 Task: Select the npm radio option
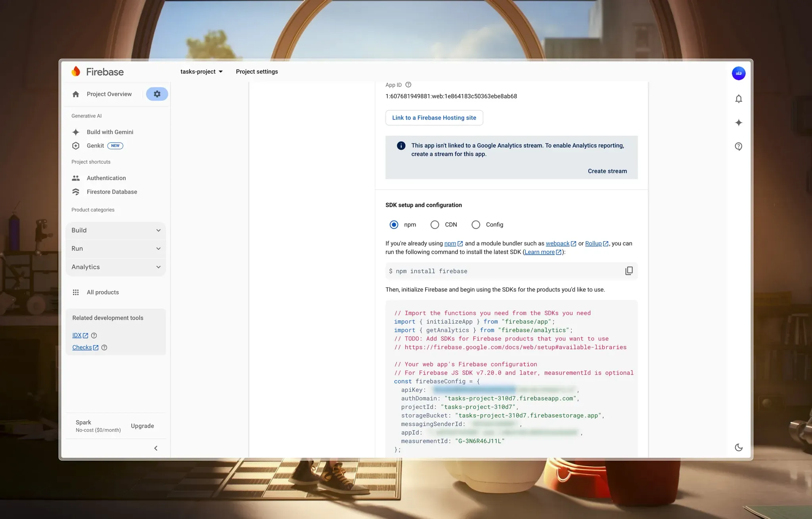tap(394, 225)
